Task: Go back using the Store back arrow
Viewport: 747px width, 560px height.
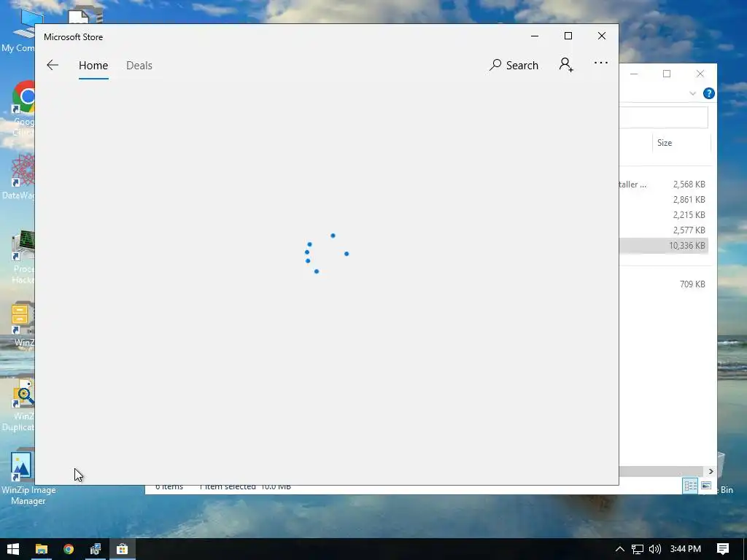Action: pos(53,65)
